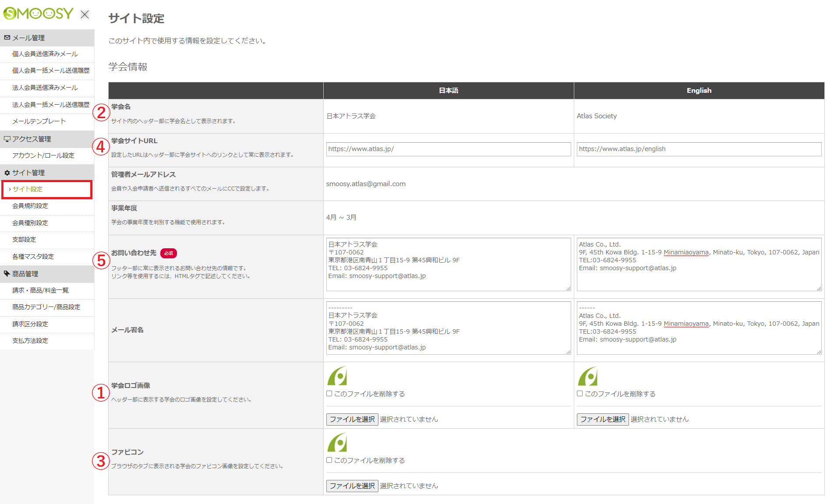Check delete file for English logo
This screenshot has height=504, width=834.
point(580,394)
